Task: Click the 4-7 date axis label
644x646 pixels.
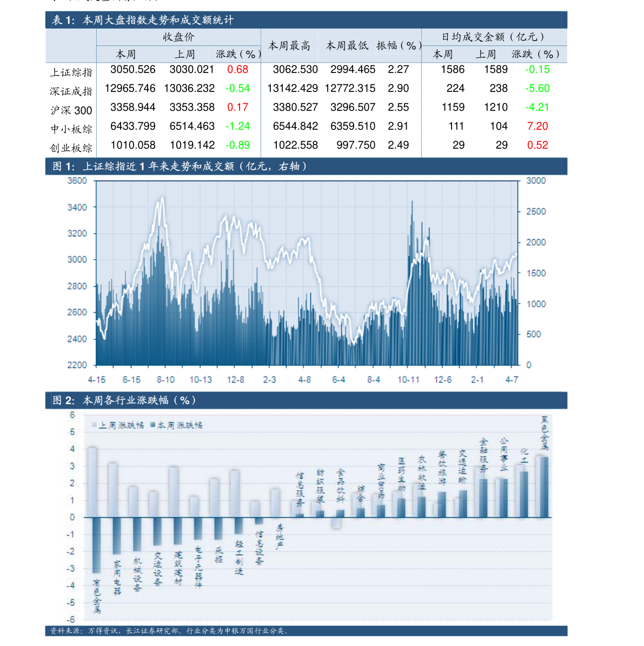Action: click(x=512, y=379)
